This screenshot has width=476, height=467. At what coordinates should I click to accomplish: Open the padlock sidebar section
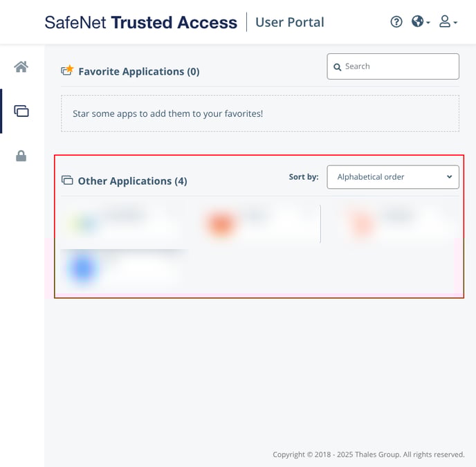point(21,156)
